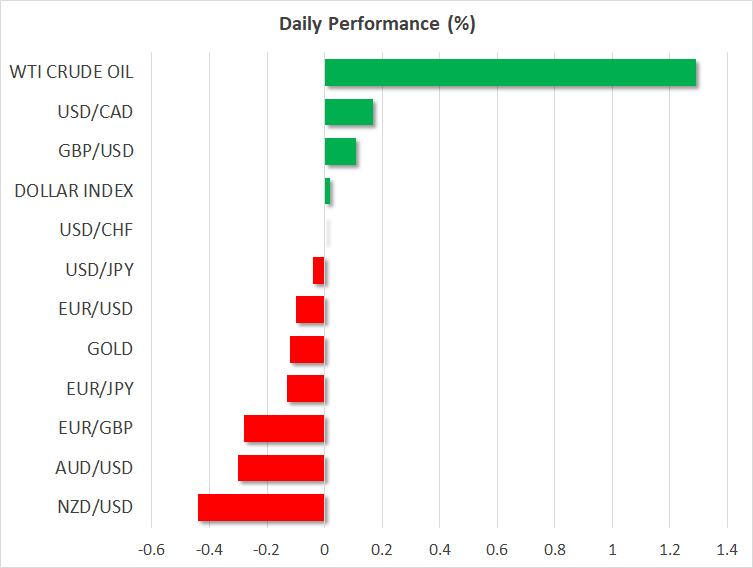
Task: Select the USD/CHF category label
Action: pyautogui.click(x=97, y=230)
